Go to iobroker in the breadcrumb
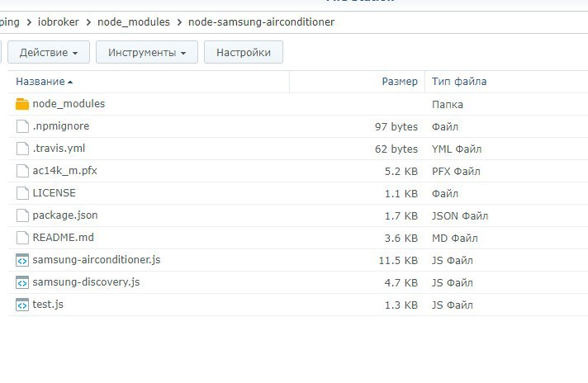The height and width of the screenshot is (383, 588). pos(59,22)
